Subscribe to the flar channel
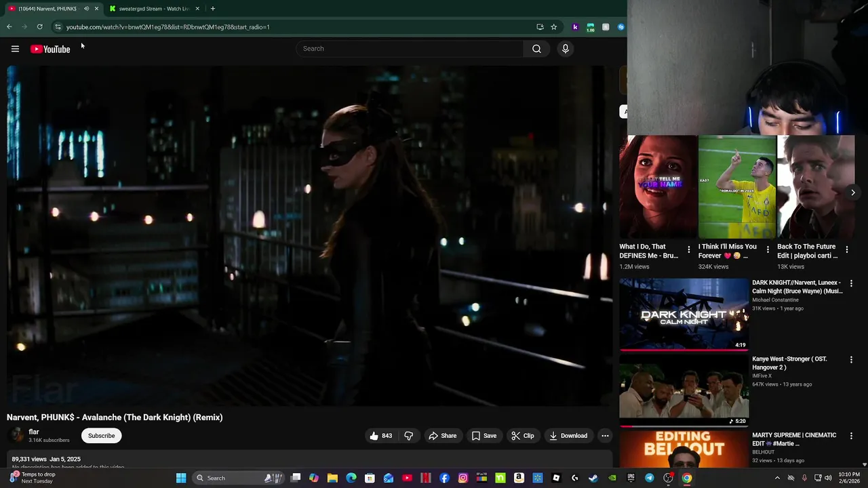868x488 pixels. (x=101, y=436)
